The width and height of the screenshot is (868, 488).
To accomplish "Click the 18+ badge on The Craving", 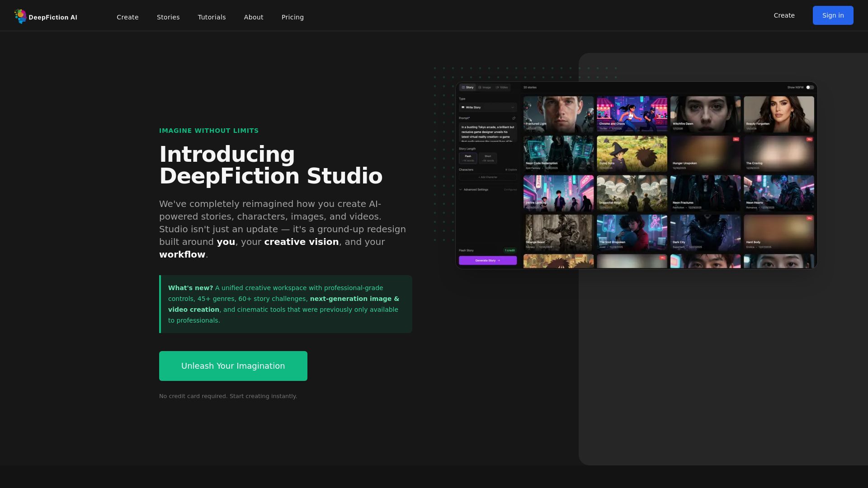I will coord(809,140).
